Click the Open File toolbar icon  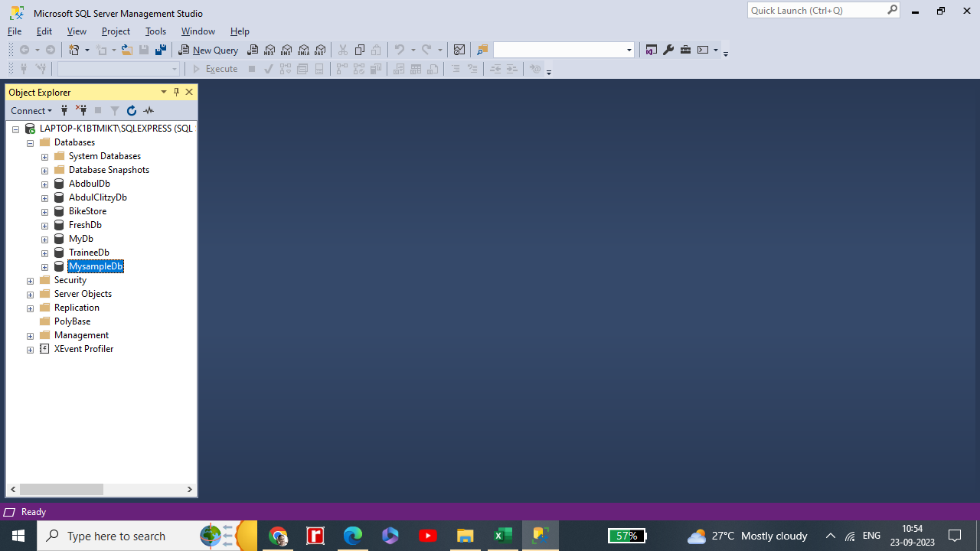(x=126, y=50)
